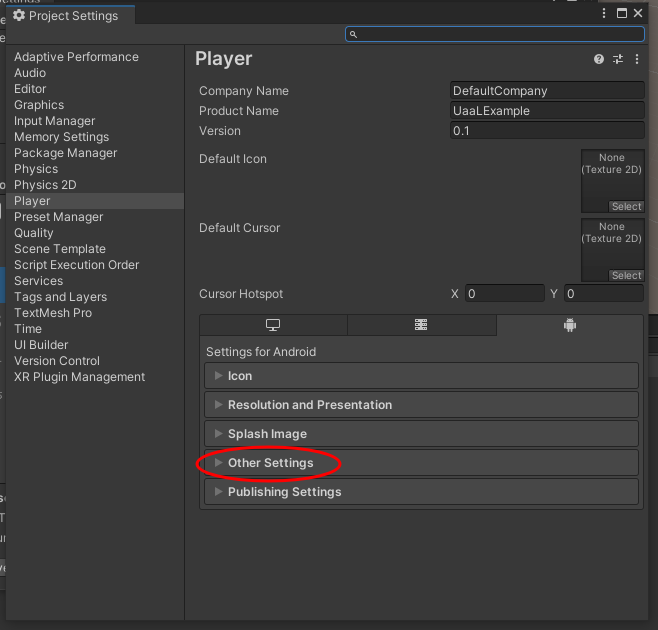Viewport: 658px width, 630px height.
Task: Switch to the desktop standalone platform tab
Action: tap(273, 325)
